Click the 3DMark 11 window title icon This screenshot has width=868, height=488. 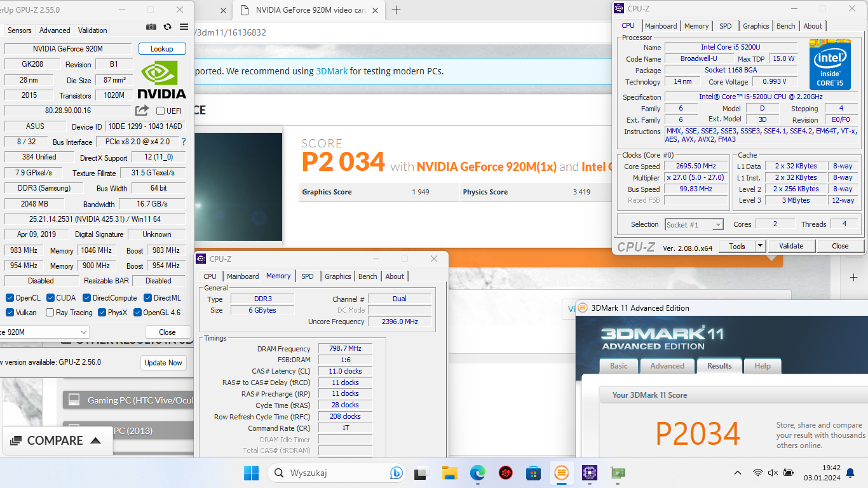[x=583, y=308]
